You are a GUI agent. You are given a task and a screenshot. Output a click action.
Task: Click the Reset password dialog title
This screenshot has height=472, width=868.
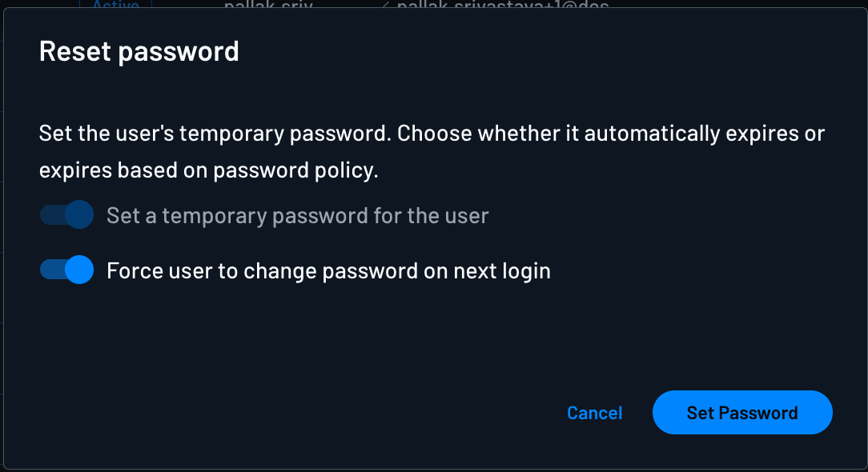click(x=139, y=51)
